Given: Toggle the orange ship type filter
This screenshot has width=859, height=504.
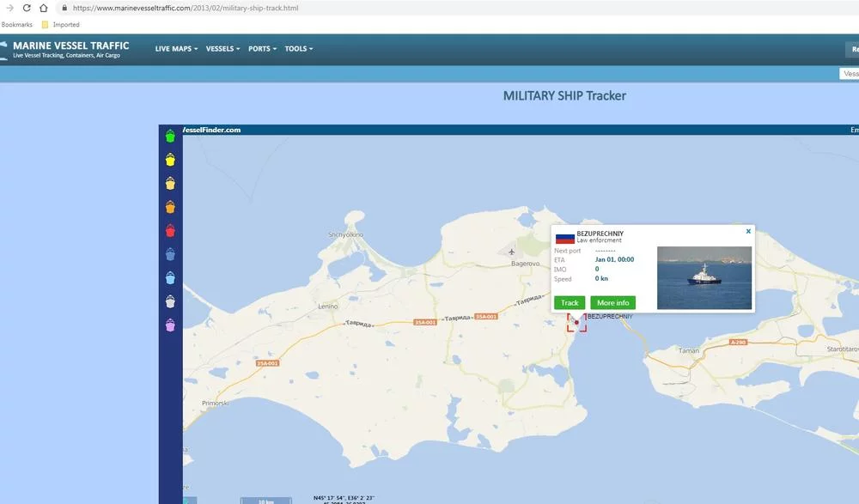Looking at the screenshot, I should [170, 207].
